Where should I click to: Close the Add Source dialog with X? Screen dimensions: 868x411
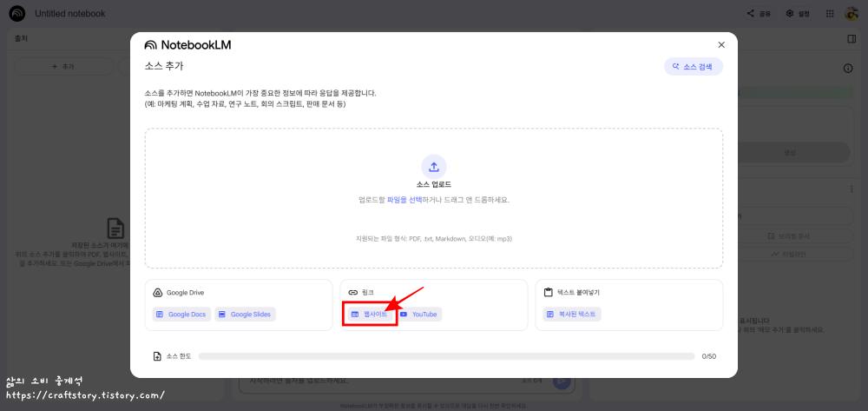pos(720,45)
